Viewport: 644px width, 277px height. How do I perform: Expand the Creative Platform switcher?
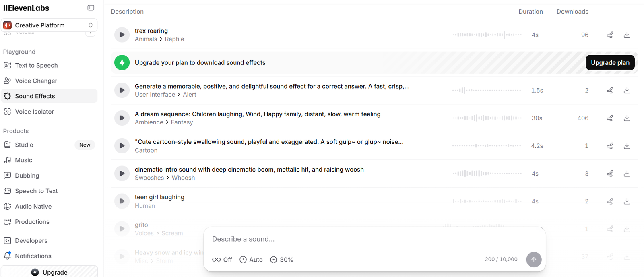click(x=49, y=25)
